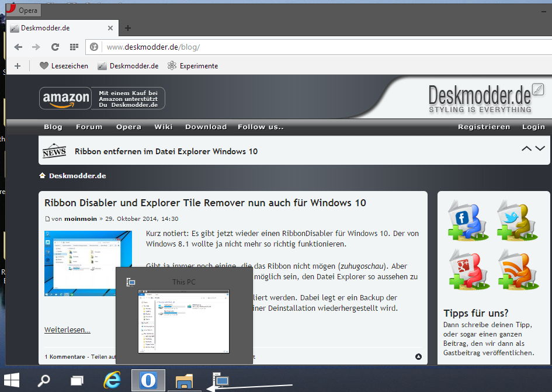Open a new tab with the plus button
Viewport: 552px width, 392px height.
point(128,28)
